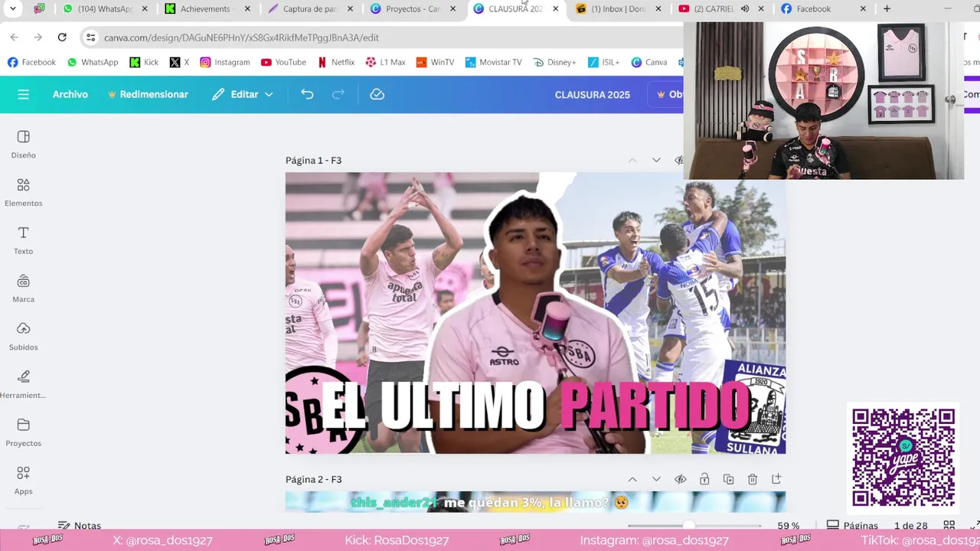980x551 pixels.
Task: Adjust the canvas zoom slider
Action: [x=689, y=526]
